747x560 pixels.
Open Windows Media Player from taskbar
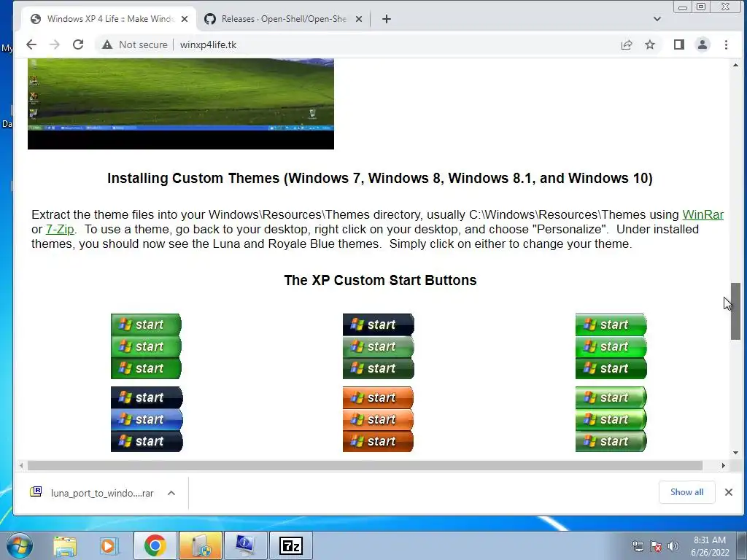109,545
